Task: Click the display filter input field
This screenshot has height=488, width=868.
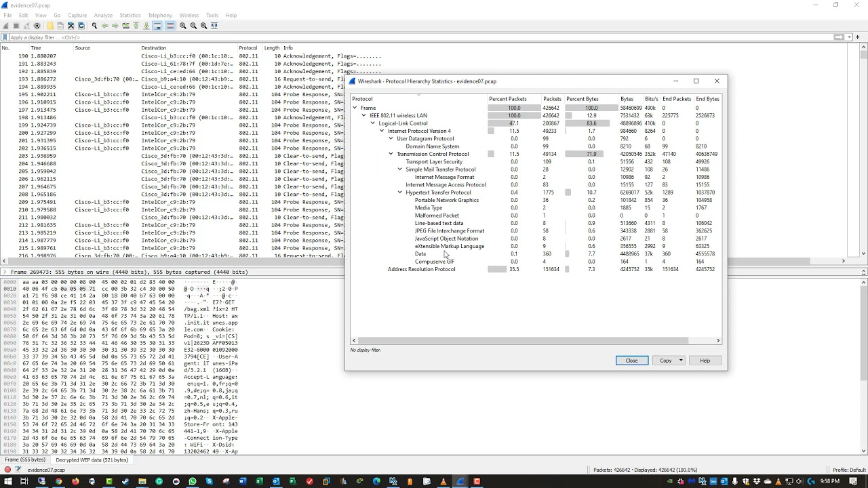Action: (x=420, y=37)
